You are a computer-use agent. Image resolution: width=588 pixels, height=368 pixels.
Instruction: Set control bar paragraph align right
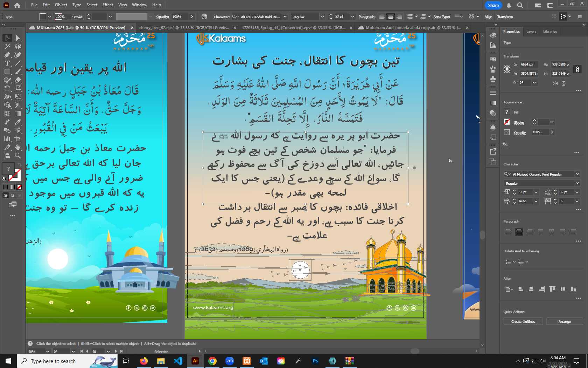click(x=399, y=16)
